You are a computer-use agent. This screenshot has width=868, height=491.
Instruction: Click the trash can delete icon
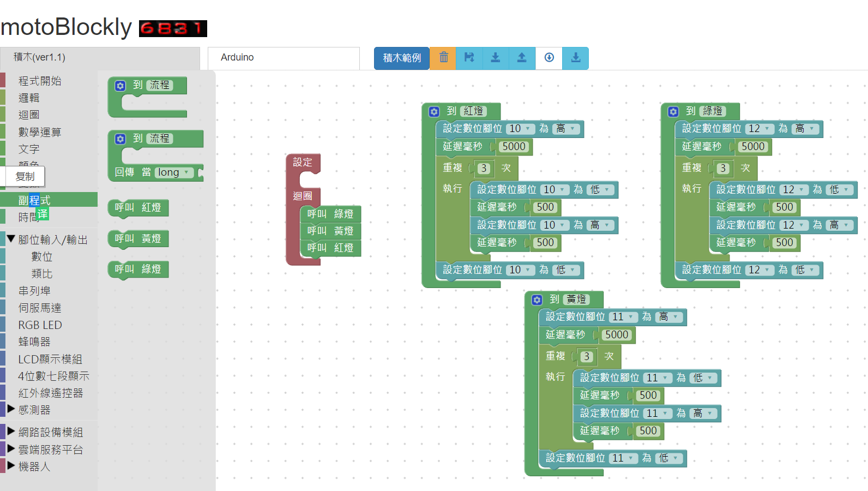pos(443,58)
